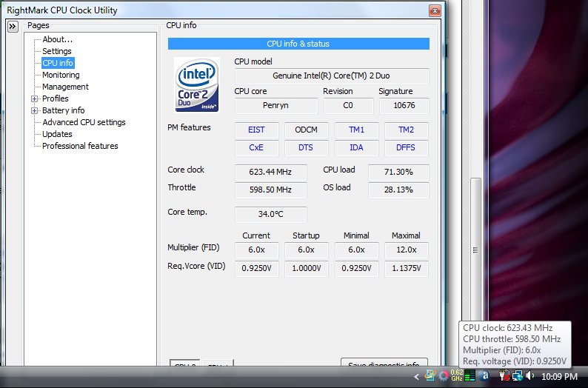Expand the Profiles tree node

point(35,99)
